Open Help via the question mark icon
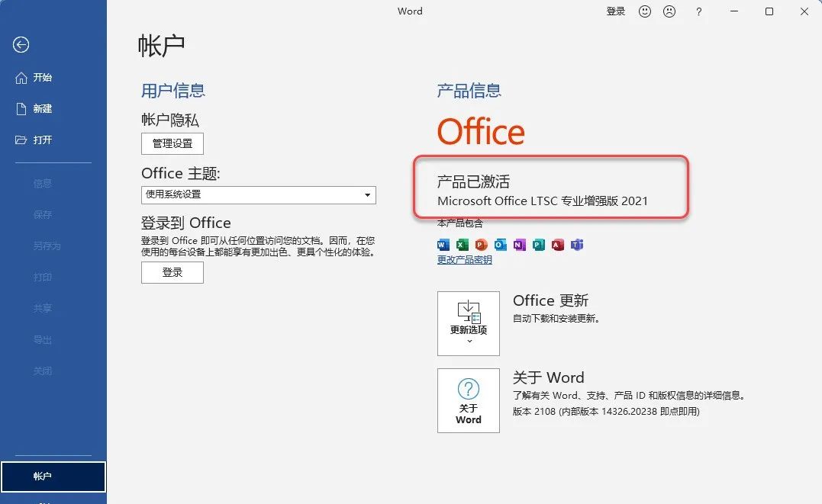 tap(698, 11)
